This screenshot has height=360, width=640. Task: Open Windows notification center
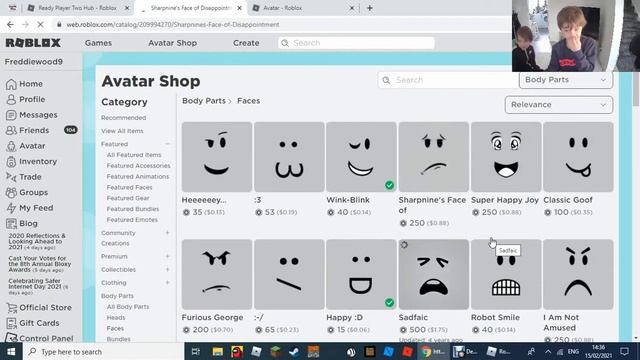click(624, 351)
